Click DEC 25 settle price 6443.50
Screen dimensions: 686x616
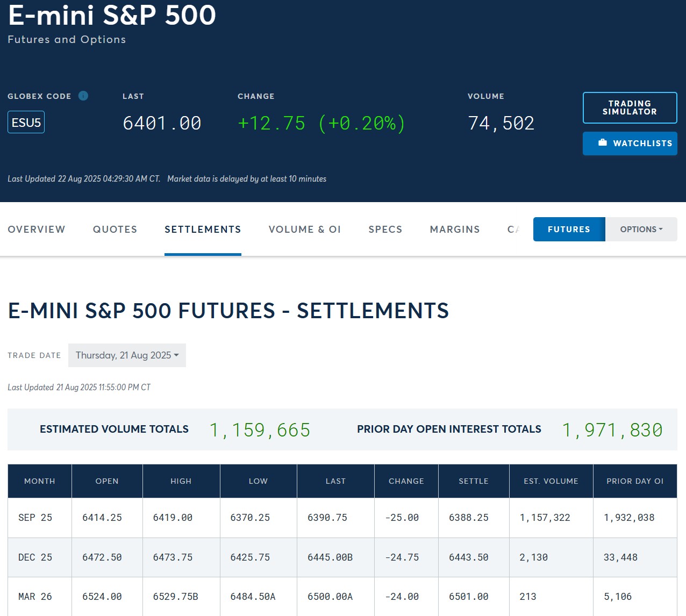[469, 557]
